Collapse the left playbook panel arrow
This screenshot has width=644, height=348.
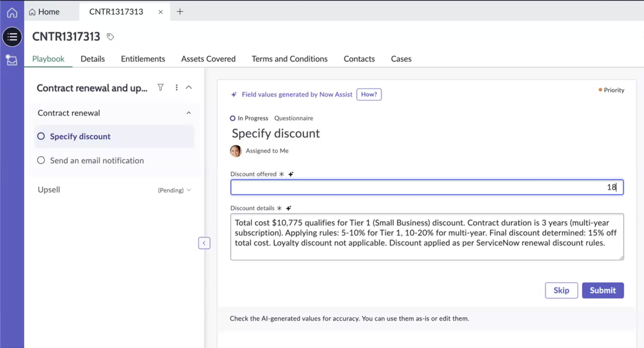pyautogui.click(x=204, y=243)
